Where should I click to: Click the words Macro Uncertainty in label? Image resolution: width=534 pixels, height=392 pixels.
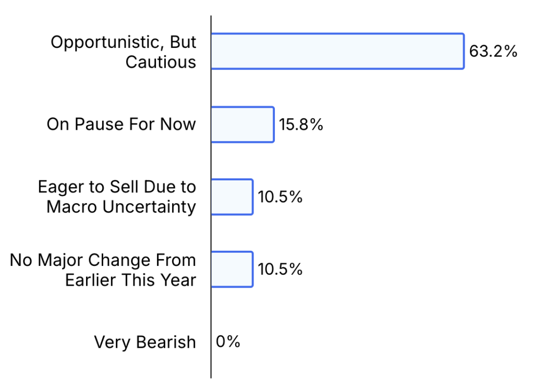click(x=121, y=207)
